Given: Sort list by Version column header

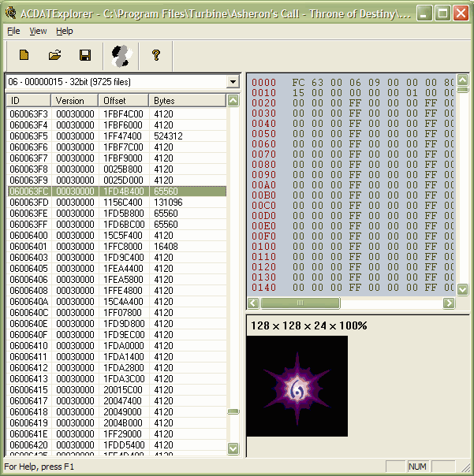Looking at the screenshot, I should click(x=75, y=101).
